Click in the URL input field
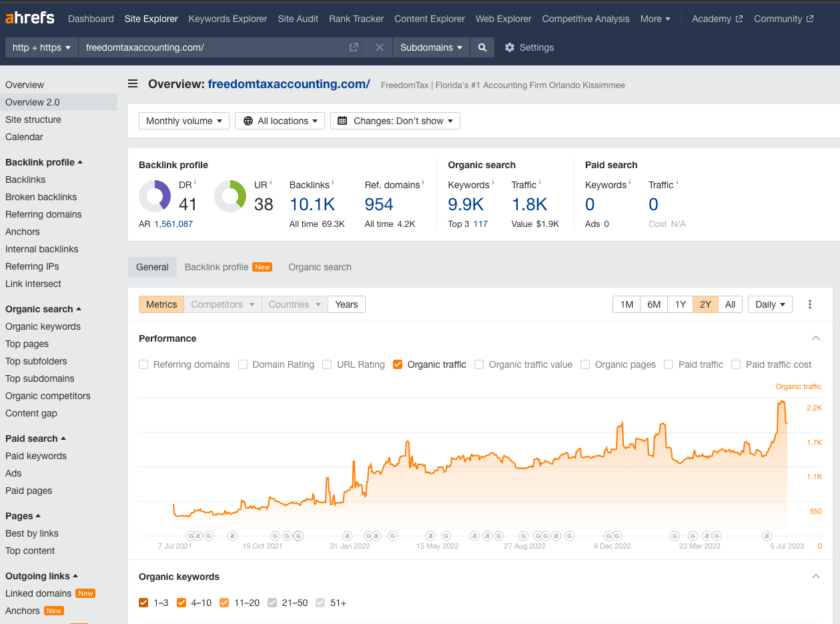This screenshot has width=840, height=624. (211, 47)
